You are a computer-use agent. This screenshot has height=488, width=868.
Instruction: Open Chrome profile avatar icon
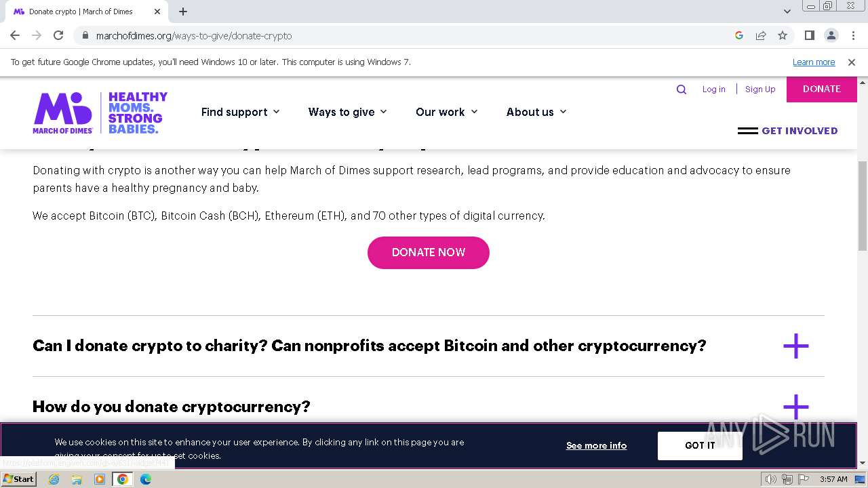[831, 36]
